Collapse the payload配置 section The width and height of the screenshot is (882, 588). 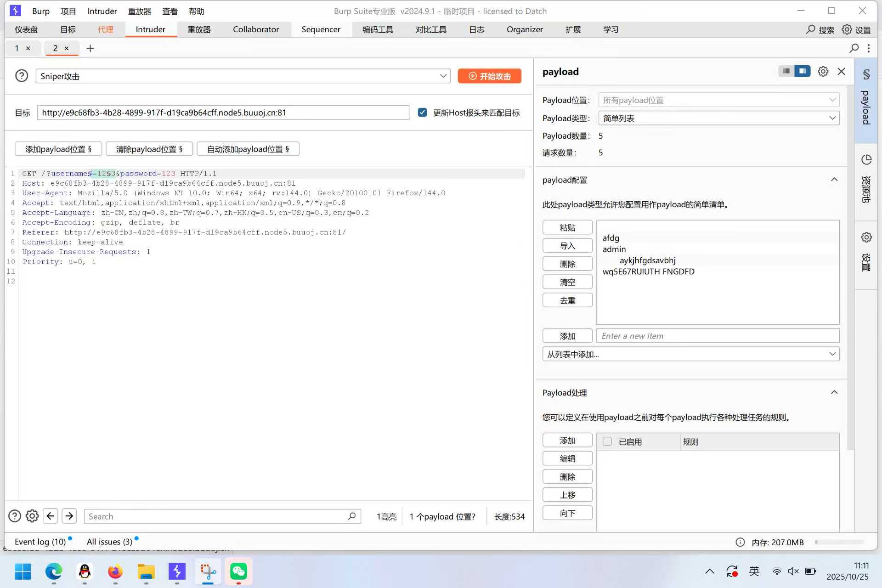point(834,180)
